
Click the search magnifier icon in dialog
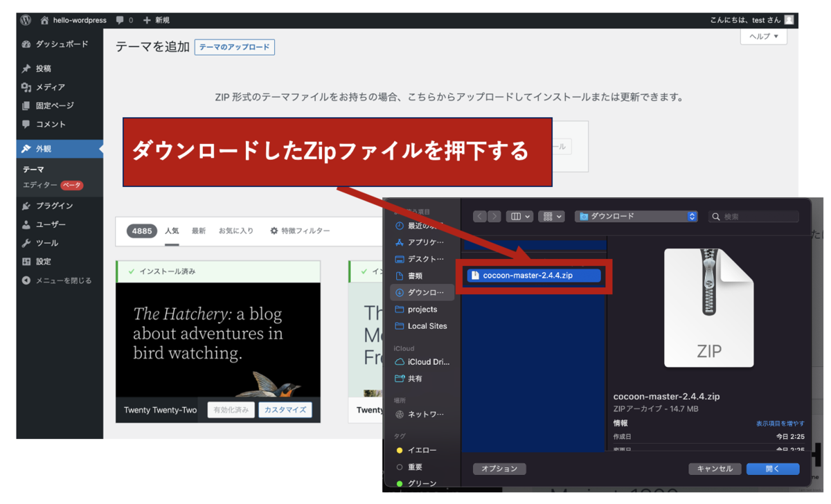click(x=716, y=217)
